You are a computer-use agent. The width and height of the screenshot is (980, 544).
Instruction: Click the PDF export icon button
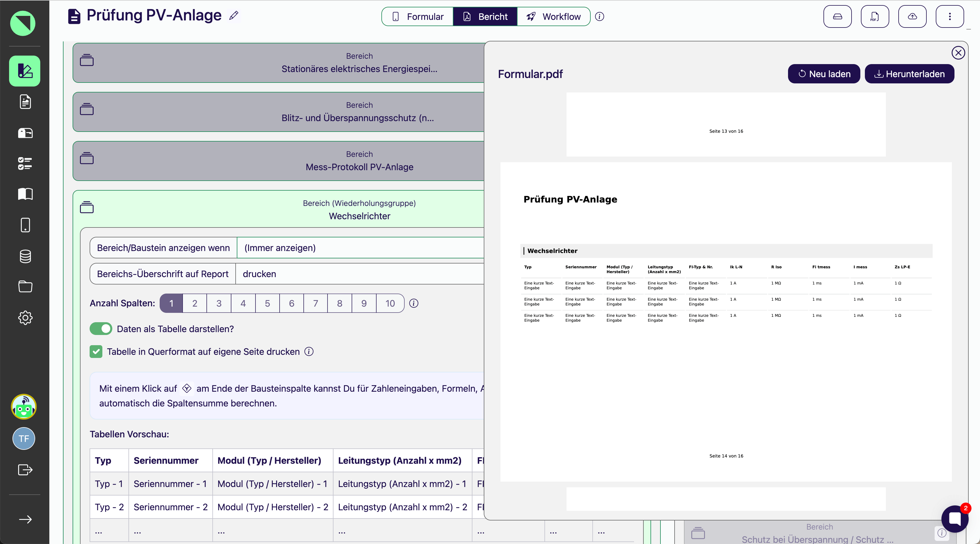click(875, 16)
